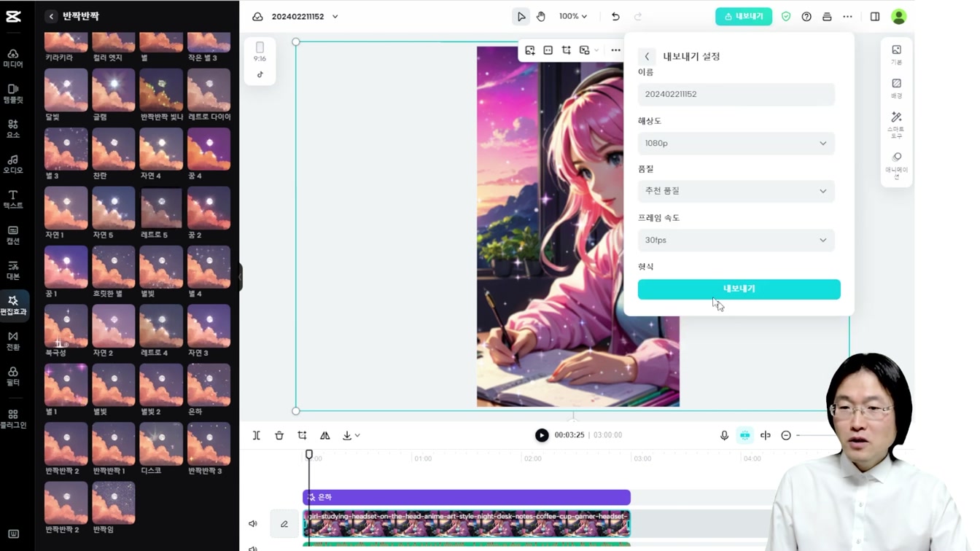Toggle the timeline snapping magnet button
The image size is (980, 551).
(x=744, y=435)
